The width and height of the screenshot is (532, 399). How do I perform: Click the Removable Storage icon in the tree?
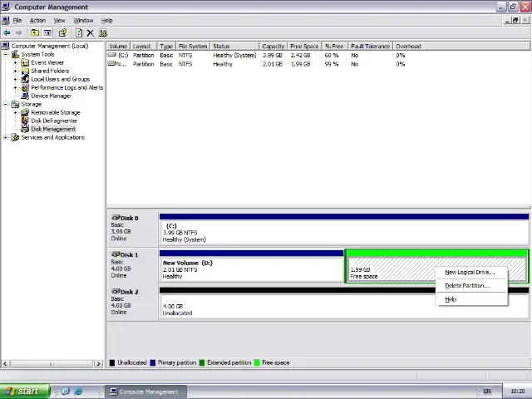tap(25, 112)
